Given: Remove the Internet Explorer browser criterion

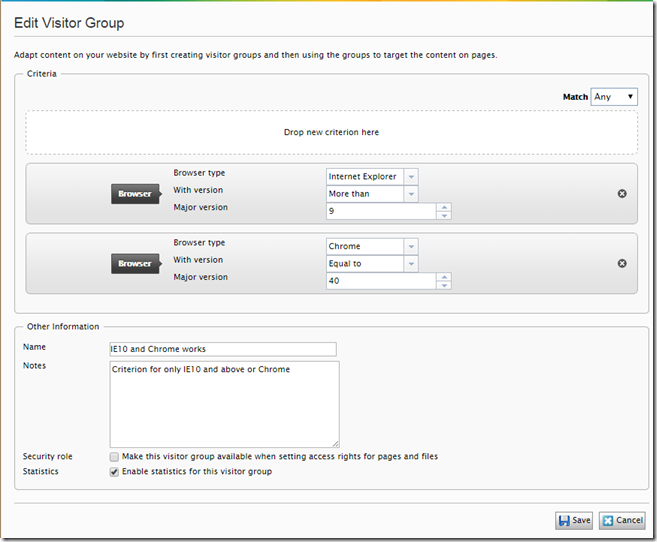Looking at the screenshot, I should [622, 193].
